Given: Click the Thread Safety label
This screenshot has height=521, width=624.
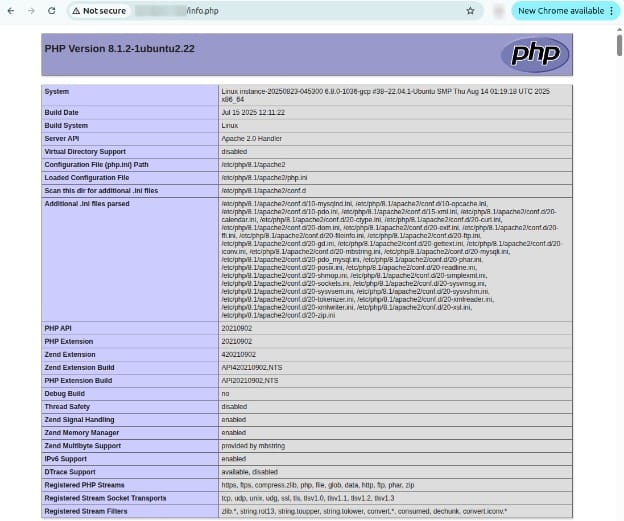Looking at the screenshot, I should 67,407.
